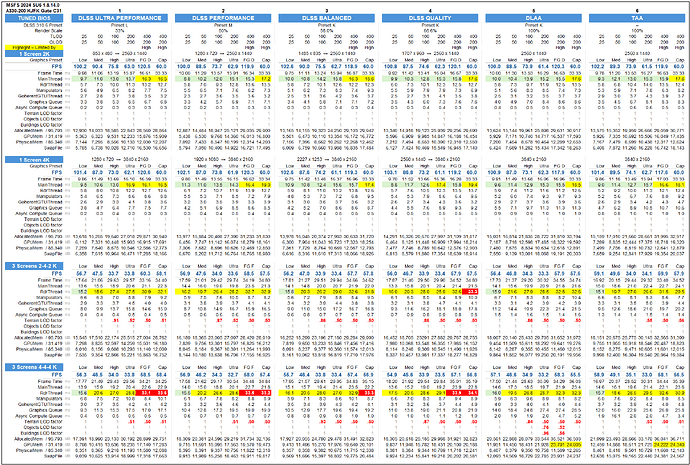Select the Render Scale row label
The image size is (690, 465).
point(49,31)
